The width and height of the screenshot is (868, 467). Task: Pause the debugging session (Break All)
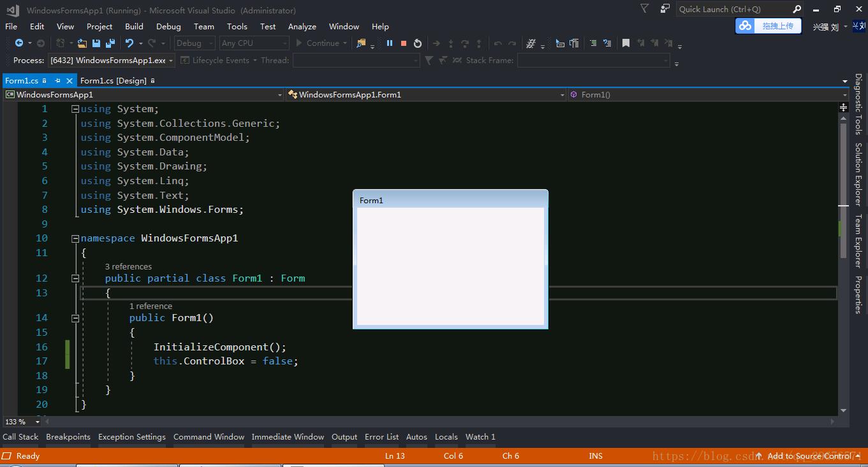click(x=389, y=43)
